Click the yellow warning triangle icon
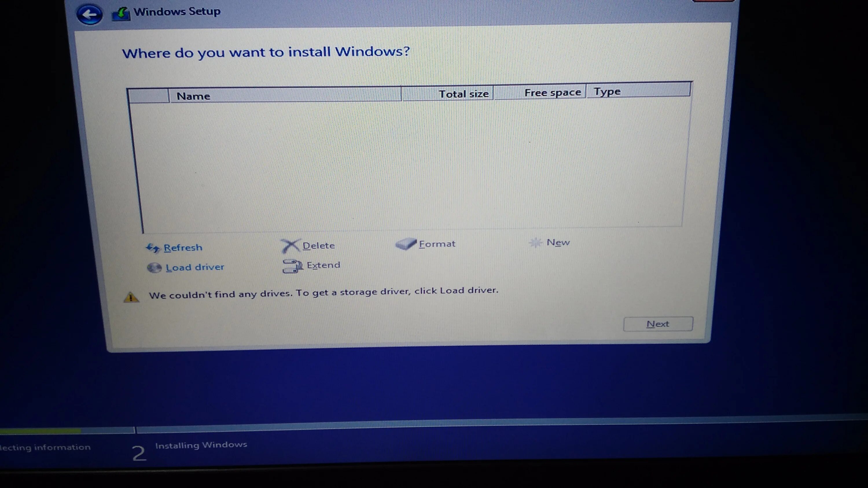This screenshot has width=868, height=488. [x=131, y=297]
